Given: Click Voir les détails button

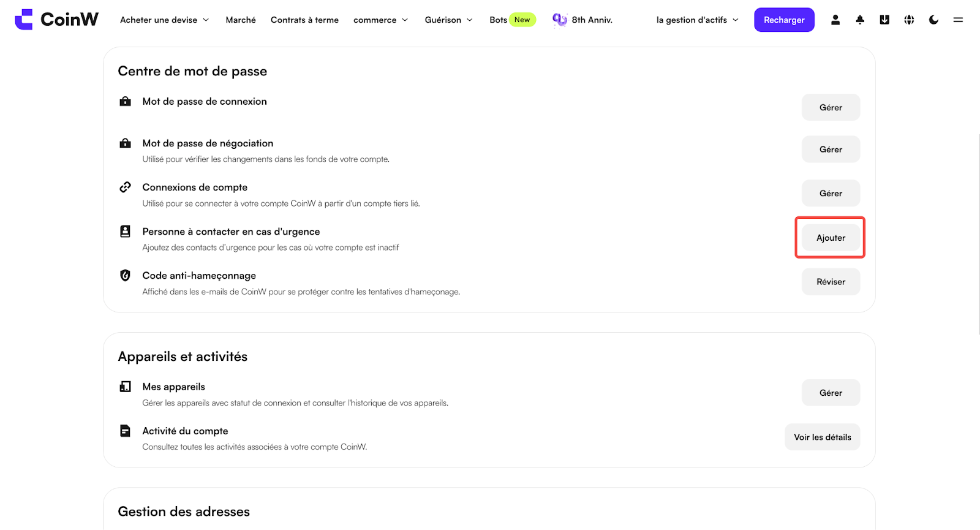Looking at the screenshot, I should pos(822,437).
